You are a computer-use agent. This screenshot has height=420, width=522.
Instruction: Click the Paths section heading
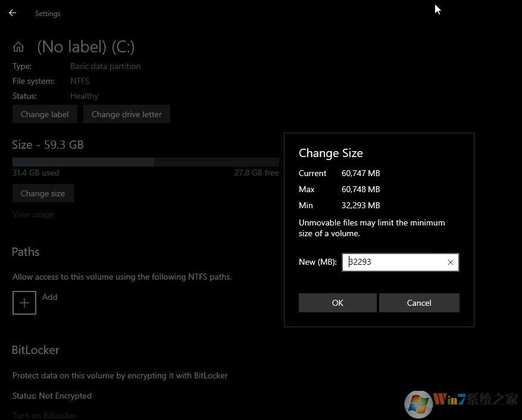(x=25, y=252)
